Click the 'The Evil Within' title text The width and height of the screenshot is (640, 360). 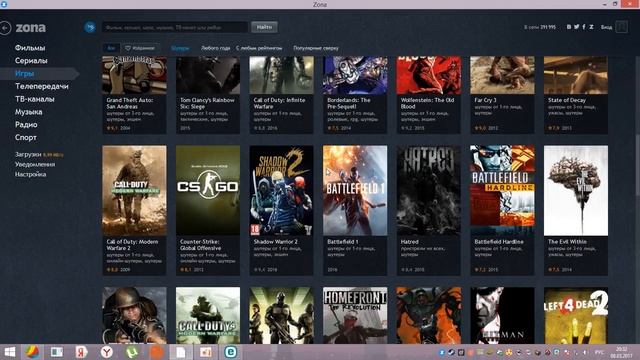[x=567, y=242]
